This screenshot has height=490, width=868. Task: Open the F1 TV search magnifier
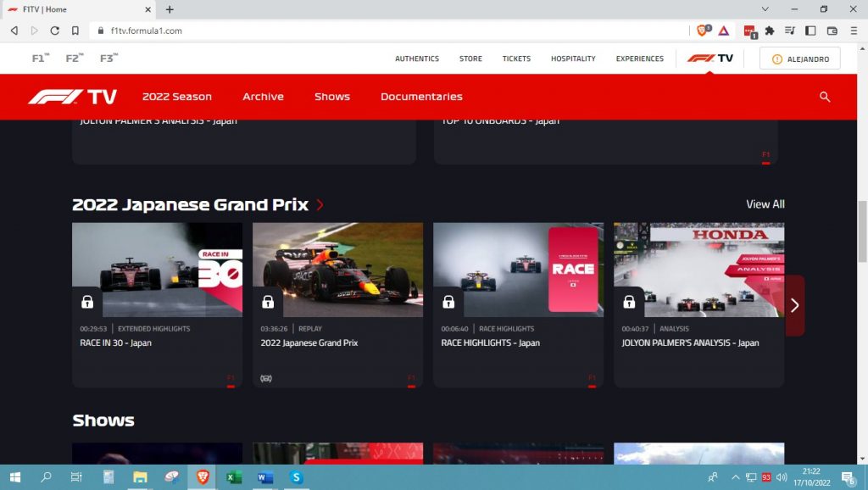(x=825, y=97)
